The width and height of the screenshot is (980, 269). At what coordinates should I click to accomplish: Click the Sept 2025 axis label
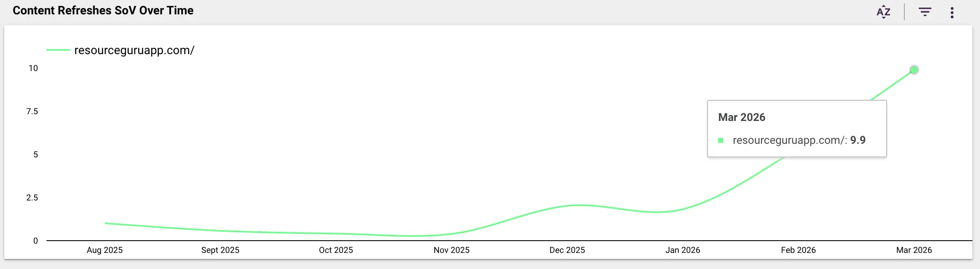pyautogui.click(x=220, y=250)
